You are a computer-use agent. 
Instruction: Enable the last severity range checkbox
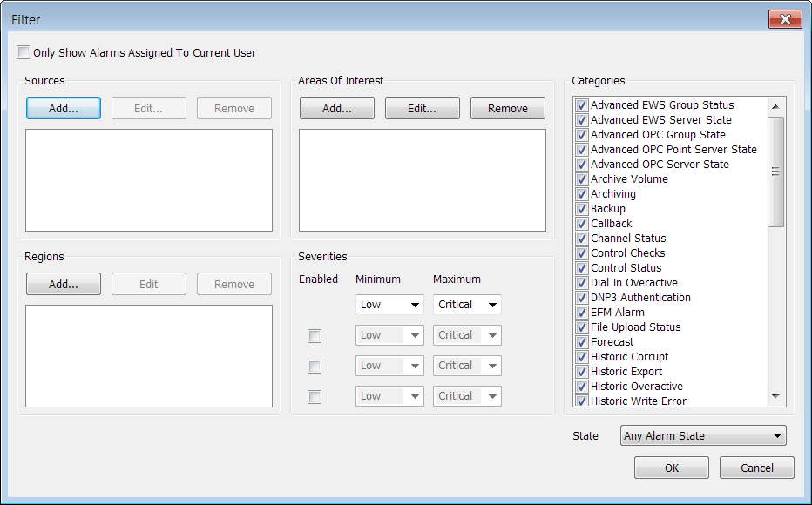[315, 397]
